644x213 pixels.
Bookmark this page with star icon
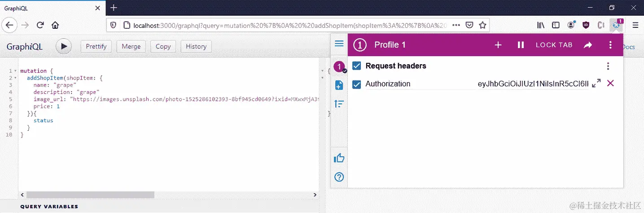coord(482,25)
